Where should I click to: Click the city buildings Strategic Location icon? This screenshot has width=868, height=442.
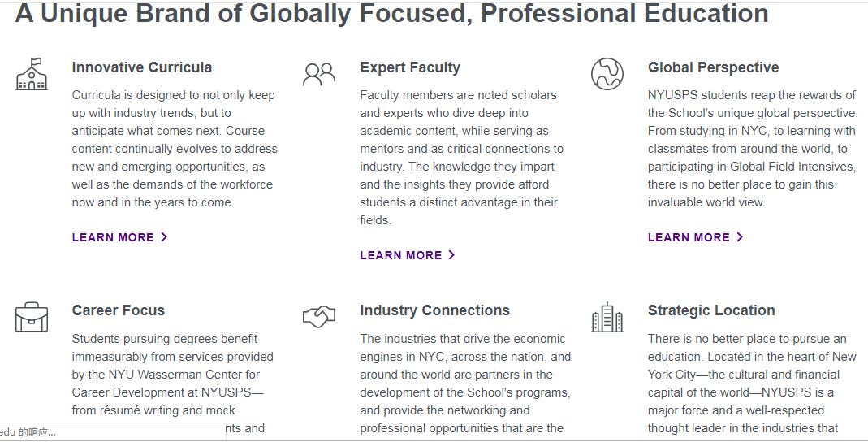click(607, 317)
